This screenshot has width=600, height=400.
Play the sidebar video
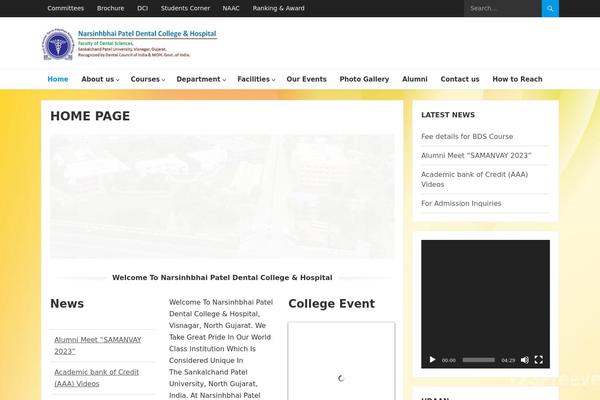[432, 360]
